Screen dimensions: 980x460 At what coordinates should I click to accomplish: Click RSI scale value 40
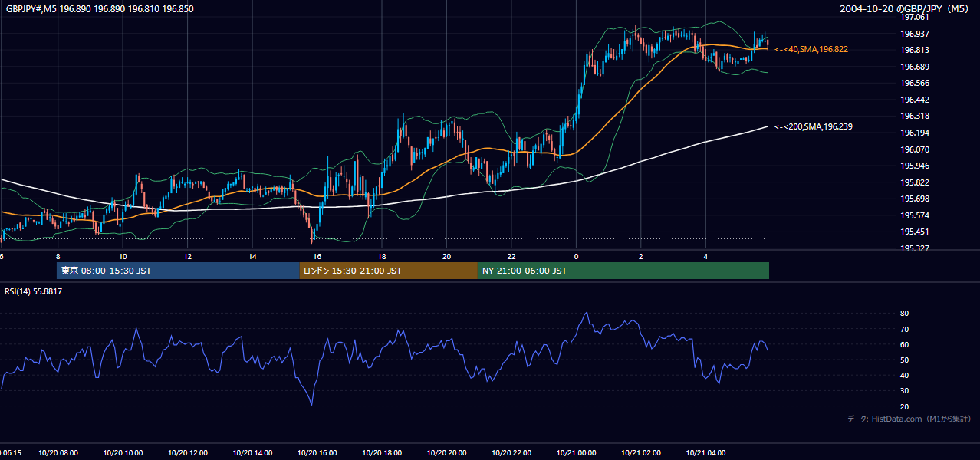pos(904,375)
